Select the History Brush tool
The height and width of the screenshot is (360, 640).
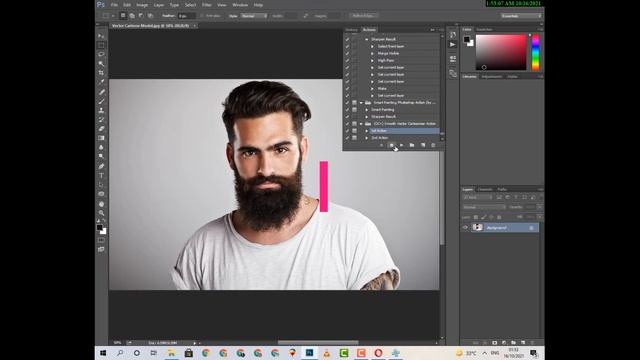tap(101, 120)
